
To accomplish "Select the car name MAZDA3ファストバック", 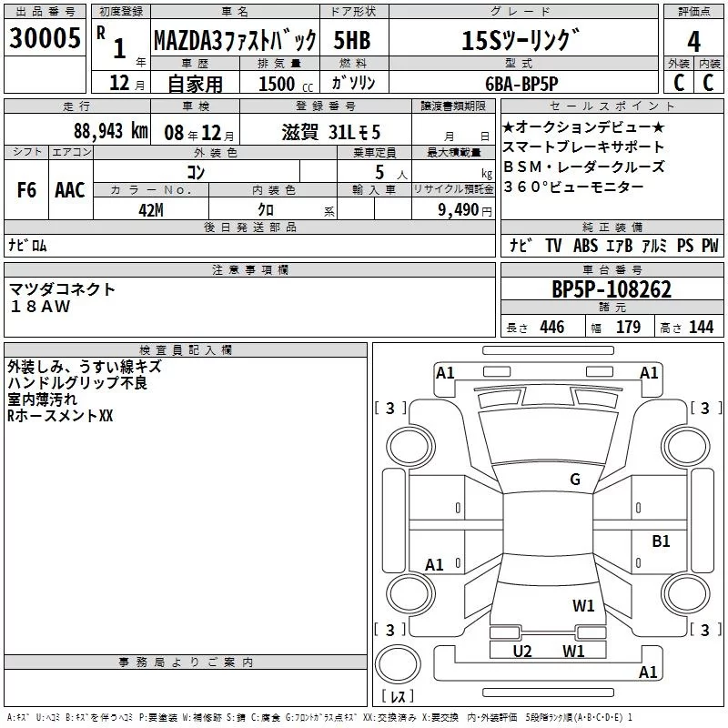I will tap(235, 40).
